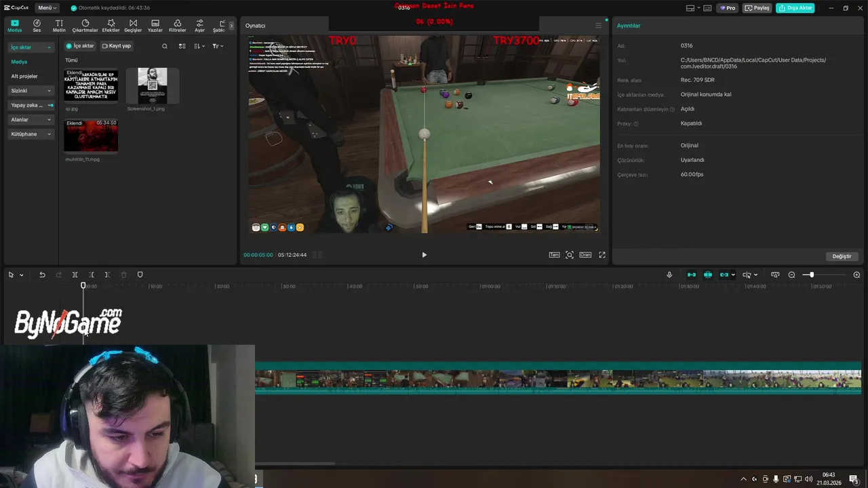
Task: Open the Geçişler transitions tab
Action: click(x=133, y=26)
